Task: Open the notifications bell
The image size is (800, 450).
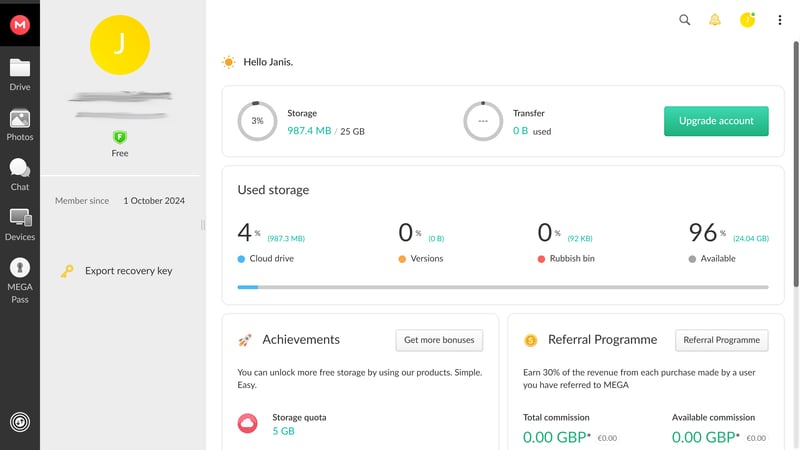Action: pyautogui.click(x=715, y=20)
